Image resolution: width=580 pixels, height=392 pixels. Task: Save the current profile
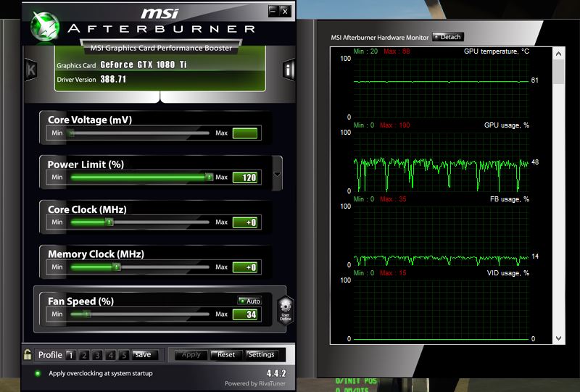point(145,354)
